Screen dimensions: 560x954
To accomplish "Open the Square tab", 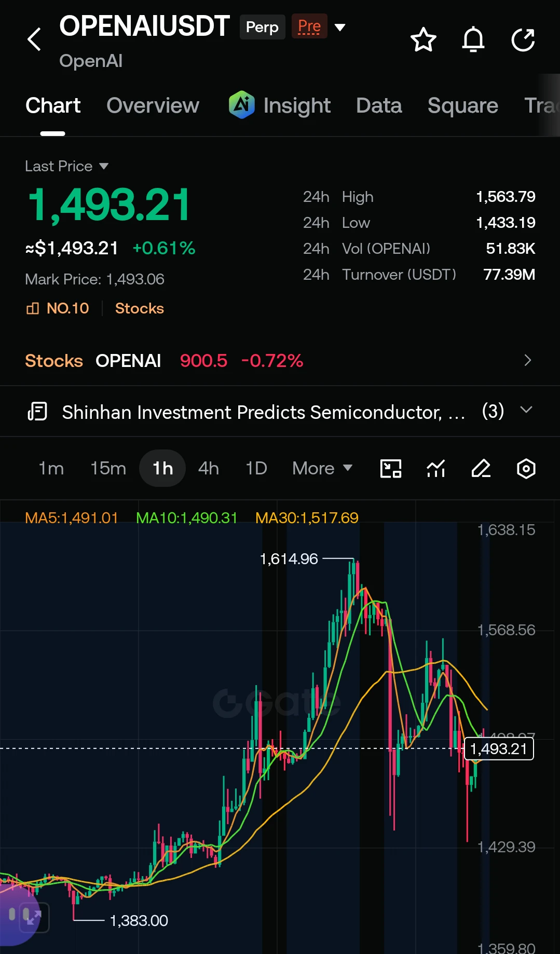I will coord(462,106).
